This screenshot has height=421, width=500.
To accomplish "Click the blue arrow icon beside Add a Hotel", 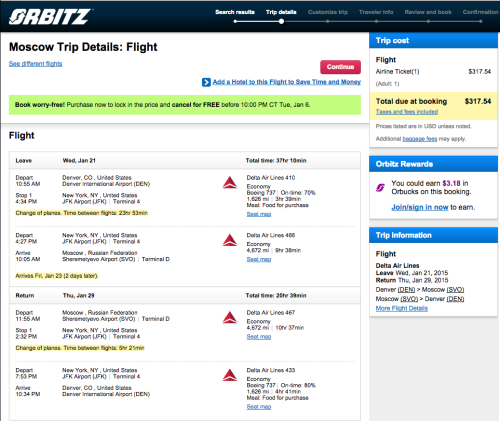I will [206, 82].
